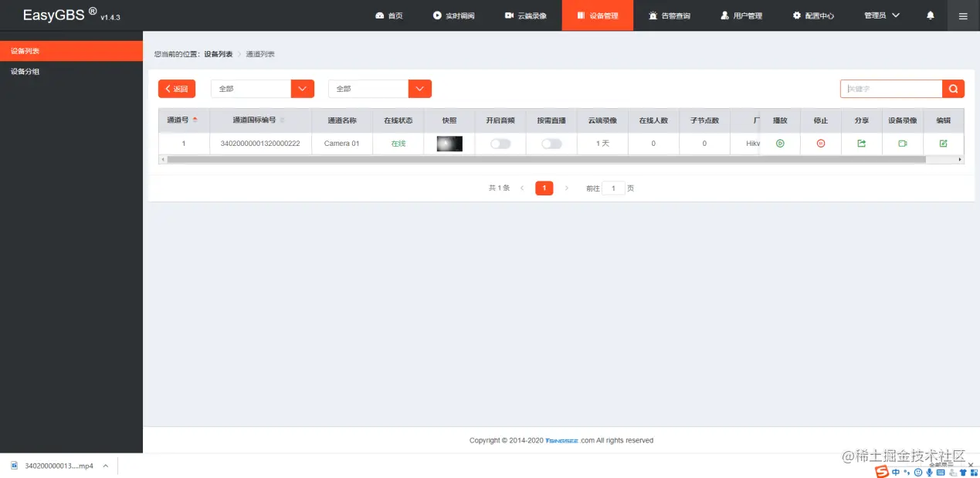Image resolution: width=980 pixels, height=478 pixels.
Task: Expand the 管理员 account dropdown
Action: [x=882, y=15]
